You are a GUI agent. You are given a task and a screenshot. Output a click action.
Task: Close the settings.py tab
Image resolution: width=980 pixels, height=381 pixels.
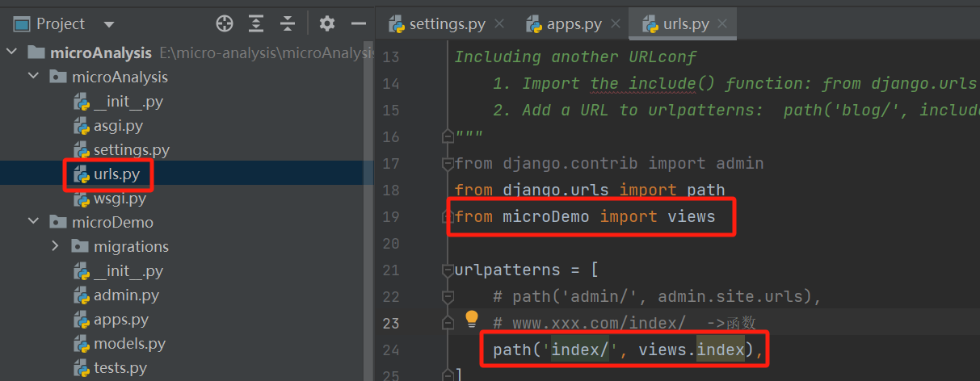[499, 23]
